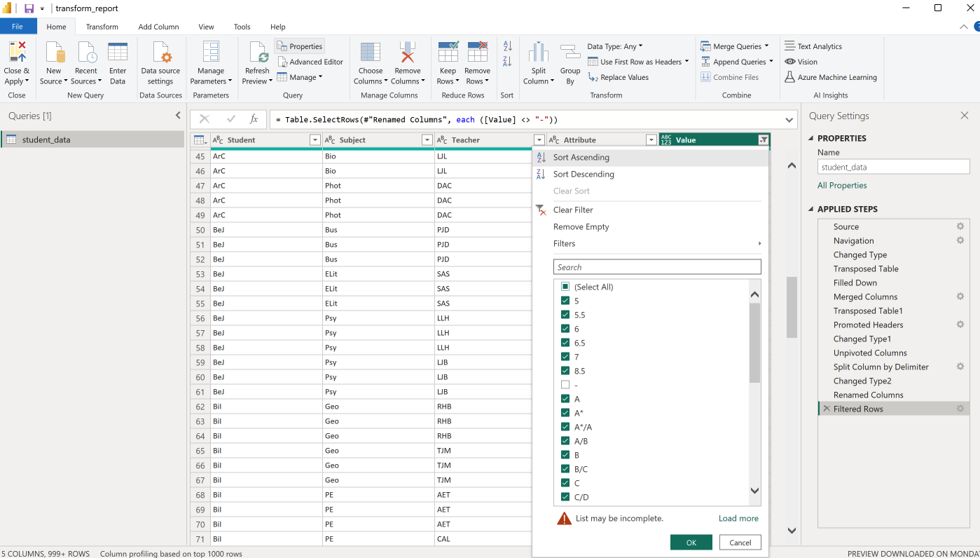
Task: Switch to the Transform tab
Action: pyautogui.click(x=102, y=27)
